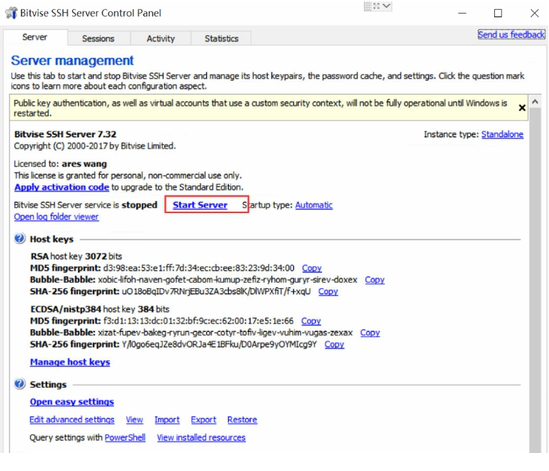Viewport: 549px width, 471px height.
Task: Dismiss the yellow Windows restart warning
Action: (522, 108)
